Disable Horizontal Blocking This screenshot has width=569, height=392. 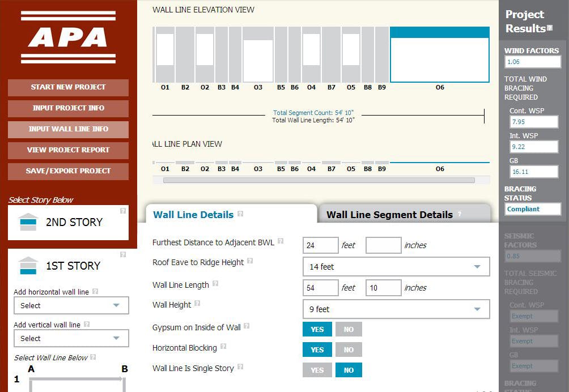click(349, 350)
